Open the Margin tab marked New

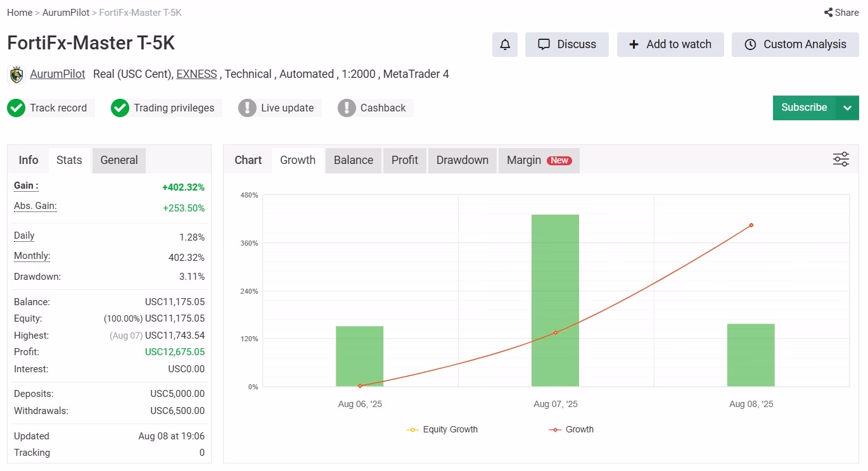coord(539,160)
